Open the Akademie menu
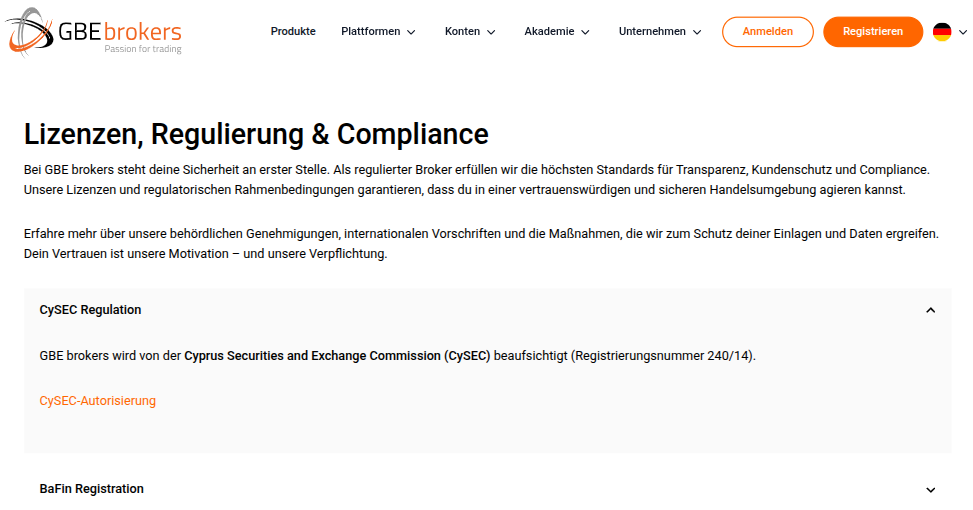973x510 pixels. pyautogui.click(x=549, y=32)
